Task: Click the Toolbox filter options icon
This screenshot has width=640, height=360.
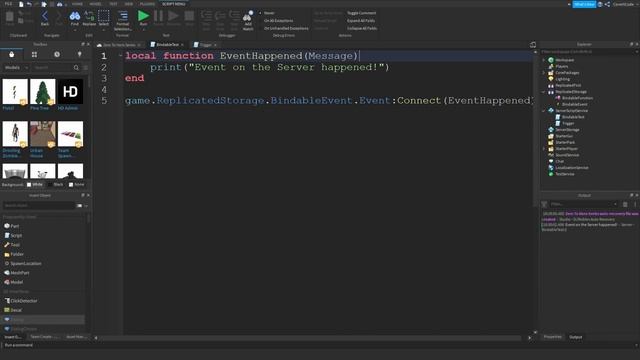Action: click(85, 67)
